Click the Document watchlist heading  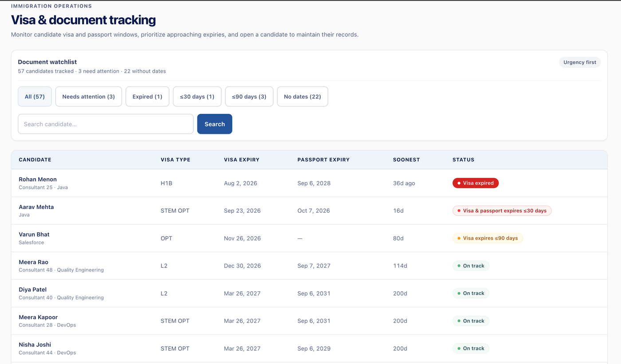(x=47, y=62)
